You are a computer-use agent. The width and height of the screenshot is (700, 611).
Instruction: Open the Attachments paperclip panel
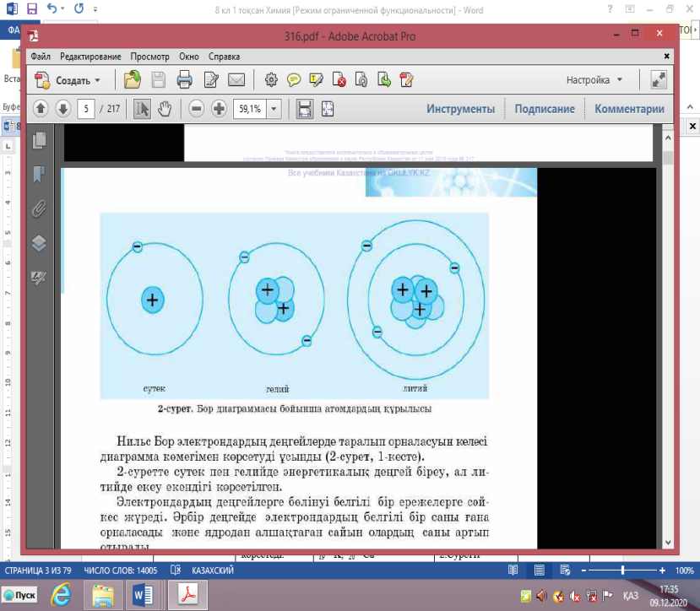(39, 208)
